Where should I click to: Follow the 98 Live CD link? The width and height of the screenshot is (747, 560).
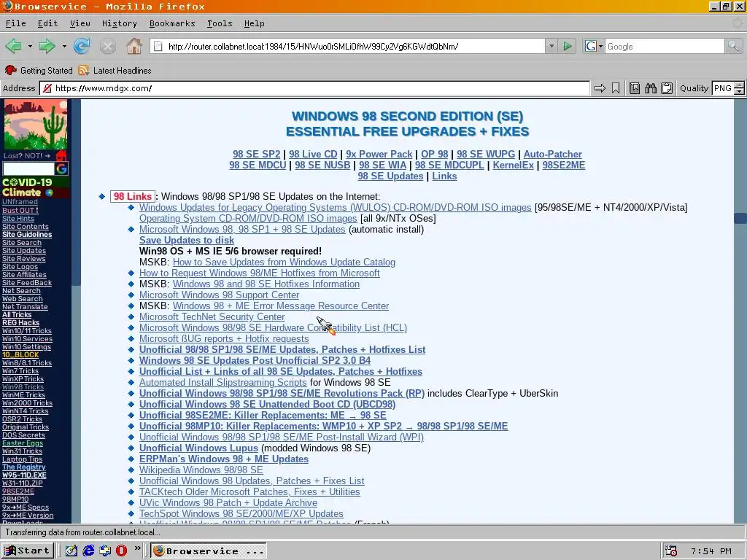pyautogui.click(x=313, y=155)
